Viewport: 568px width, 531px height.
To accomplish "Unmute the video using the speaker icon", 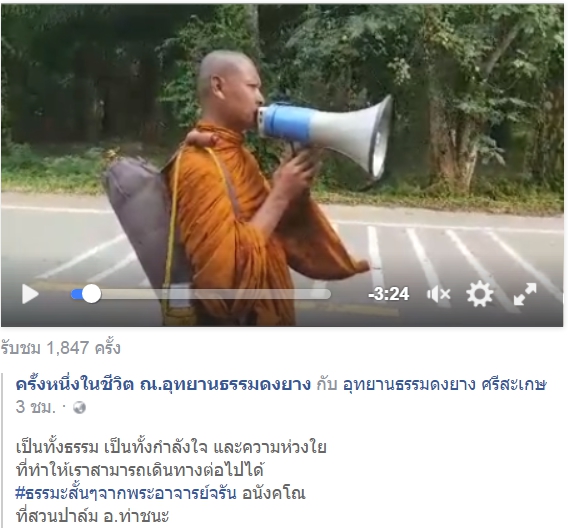I will (x=439, y=294).
